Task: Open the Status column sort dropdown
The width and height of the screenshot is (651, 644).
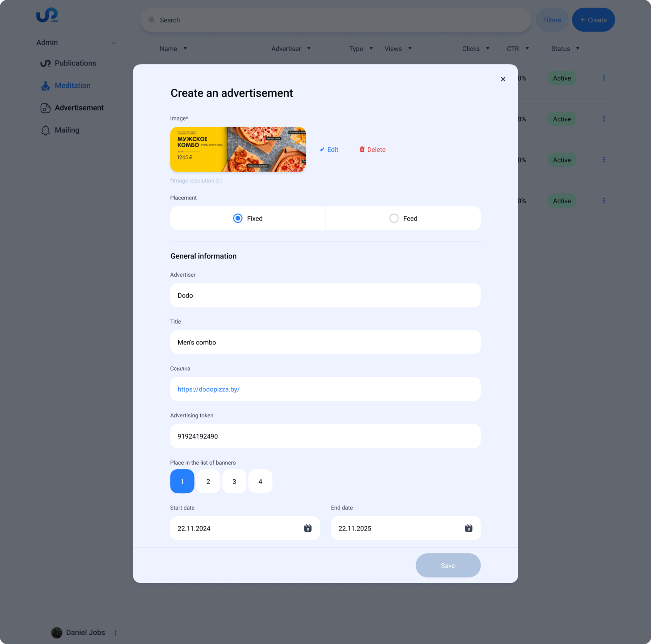Action: 578,48
